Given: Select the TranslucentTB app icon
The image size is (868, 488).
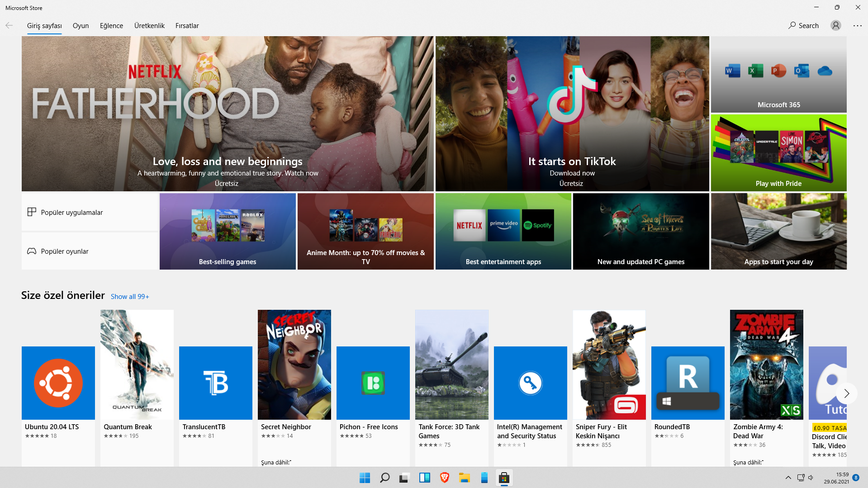Looking at the screenshot, I should click(216, 383).
